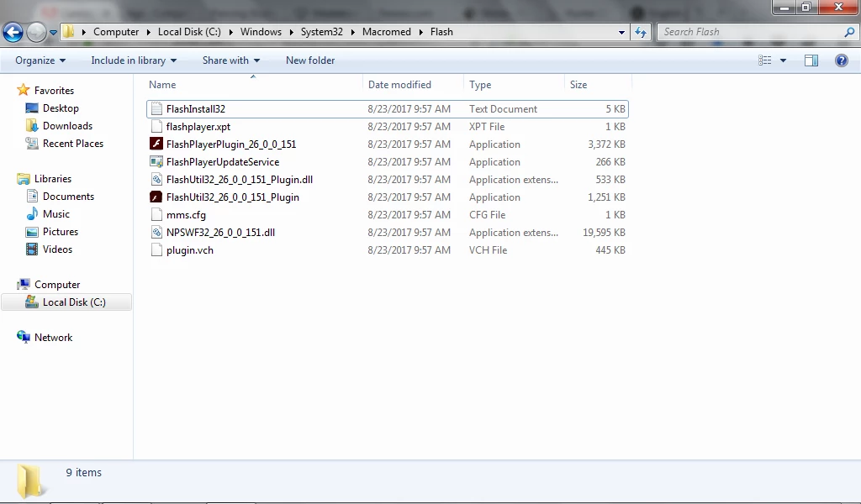Open the Music library

click(x=56, y=213)
